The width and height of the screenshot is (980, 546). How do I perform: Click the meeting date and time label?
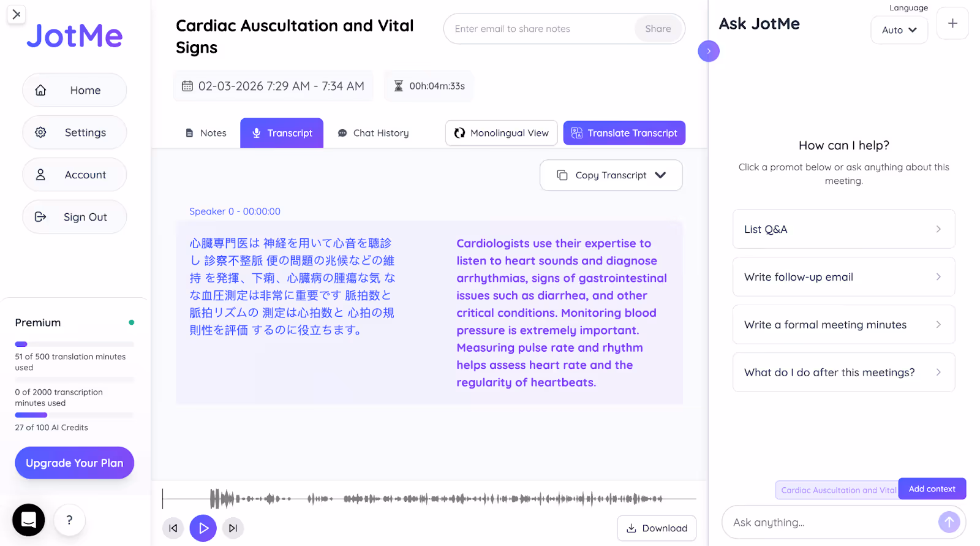coord(273,86)
